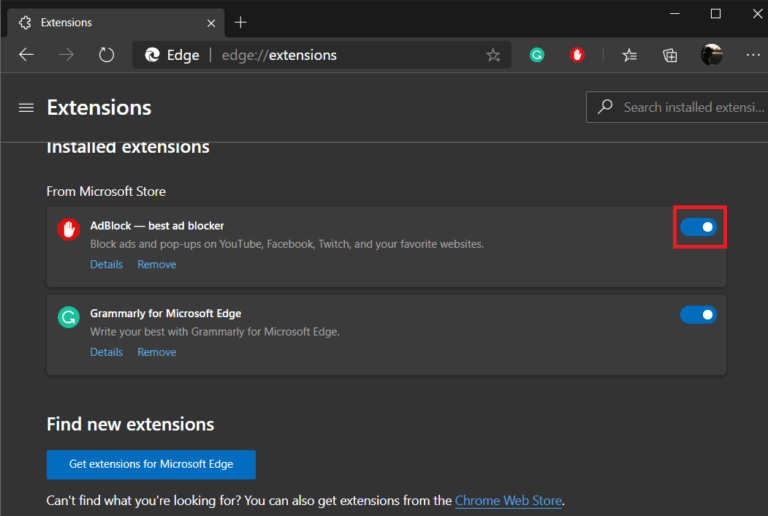
Task: Turn off Grammarly for Microsoft Edge toggle
Action: [x=699, y=315]
